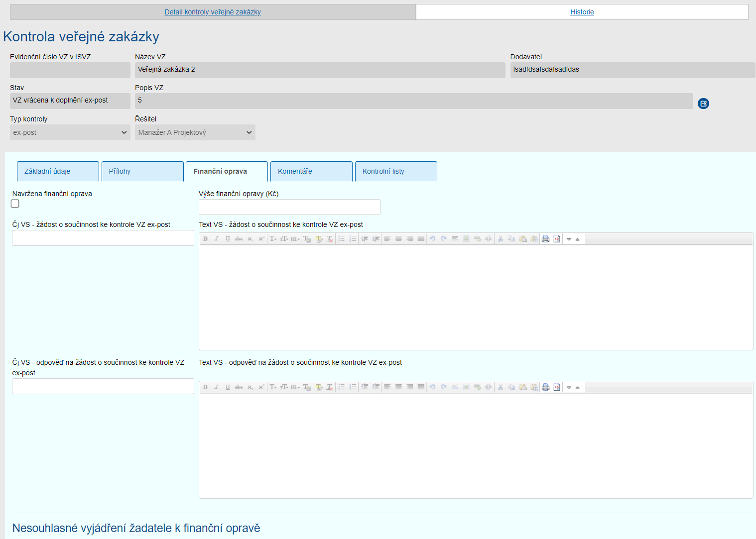Focus the Výše finanční opravy (Kč) field
Image resolution: width=756 pixels, height=539 pixels.
pyautogui.click(x=289, y=207)
